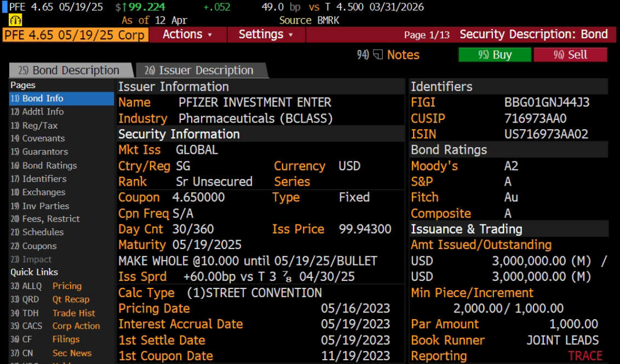This screenshot has width=620, height=364.
Task: Click the TRACE reporting value
Action: 585,356
